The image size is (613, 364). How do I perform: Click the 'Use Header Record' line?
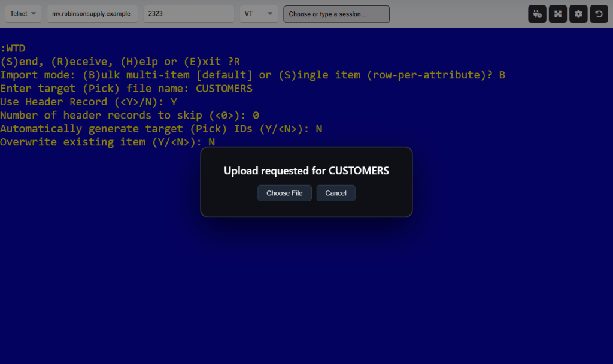[x=89, y=102]
